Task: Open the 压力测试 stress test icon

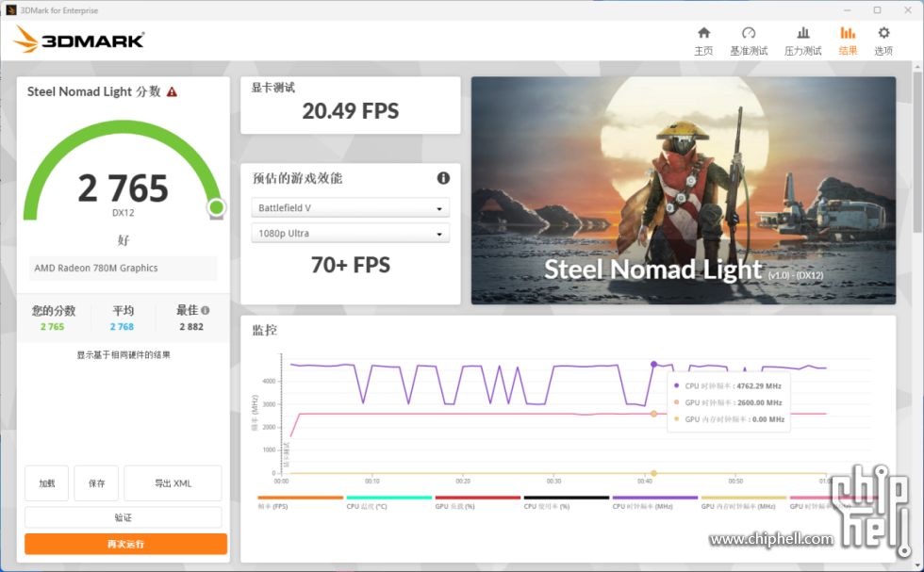Action: (802, 40)
